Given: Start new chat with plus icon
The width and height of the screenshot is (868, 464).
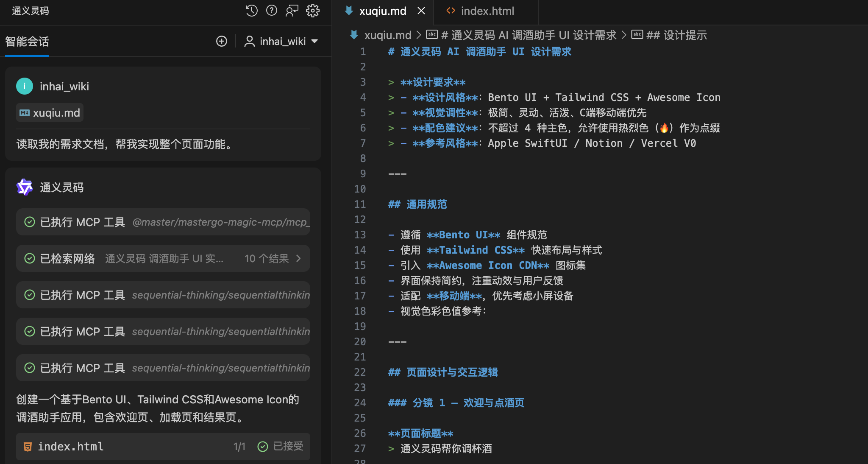Looking at the screenshot, I should point(222,41).
